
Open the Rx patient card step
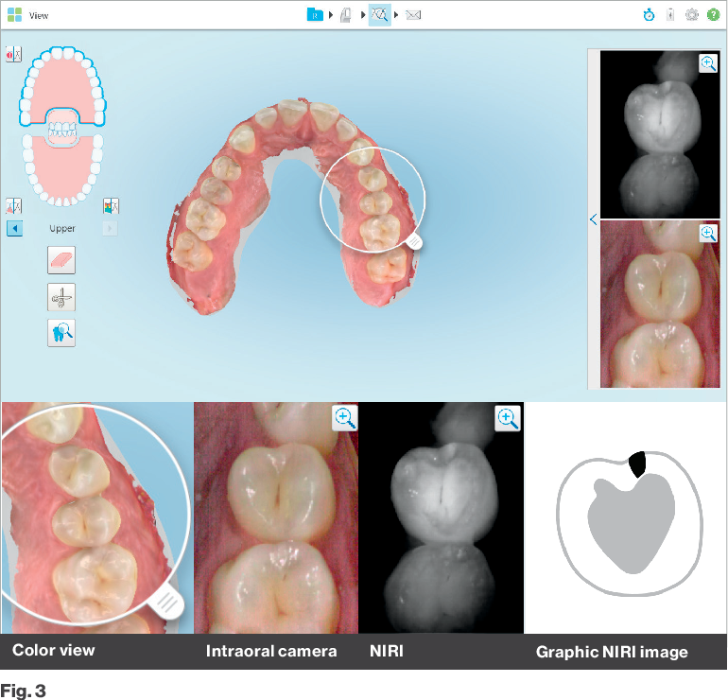(314, 15)
